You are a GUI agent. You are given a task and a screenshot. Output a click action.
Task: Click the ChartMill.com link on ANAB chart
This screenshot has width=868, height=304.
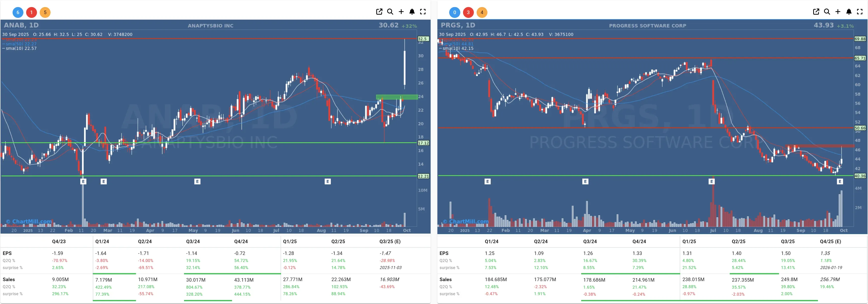[x=29, y=222]
